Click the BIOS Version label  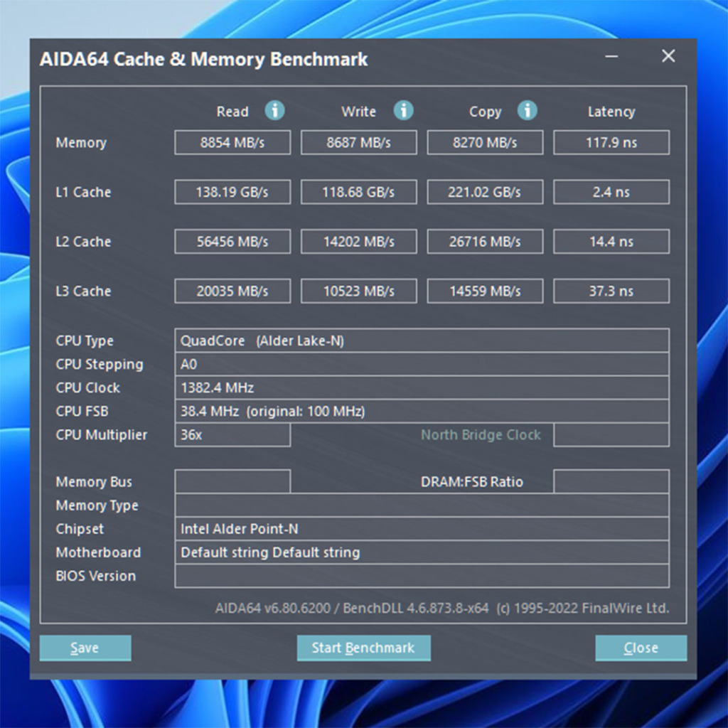pyautogui.click(x=96, y=576)
